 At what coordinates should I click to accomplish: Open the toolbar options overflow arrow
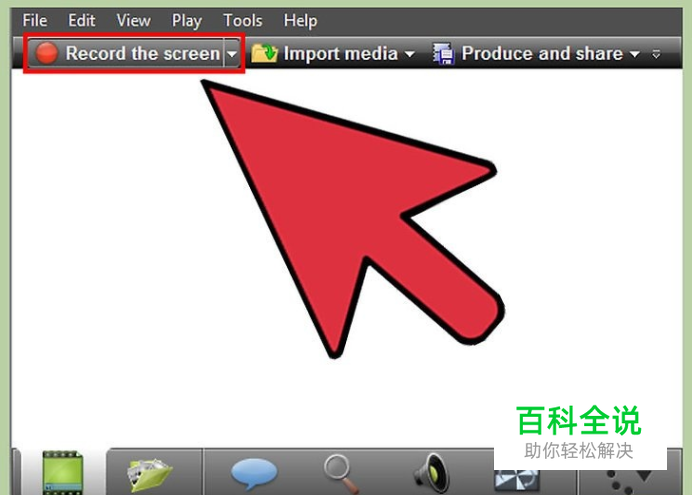[656, 54]
